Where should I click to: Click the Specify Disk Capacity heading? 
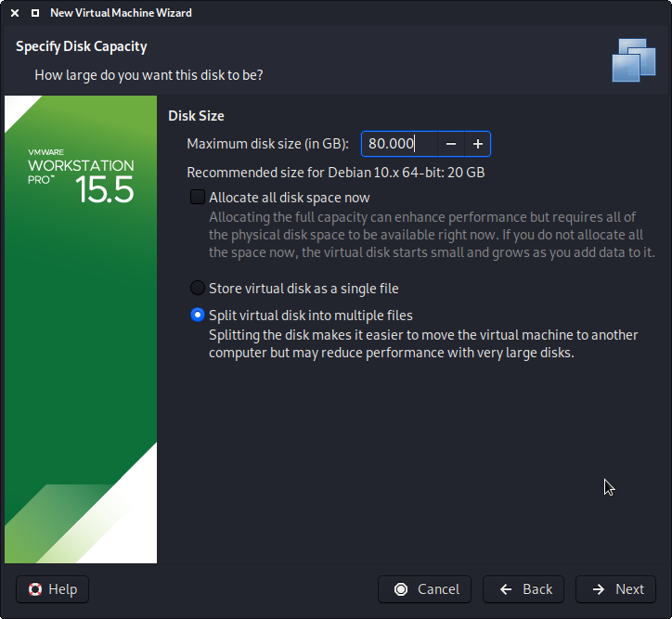coord(82,46)
